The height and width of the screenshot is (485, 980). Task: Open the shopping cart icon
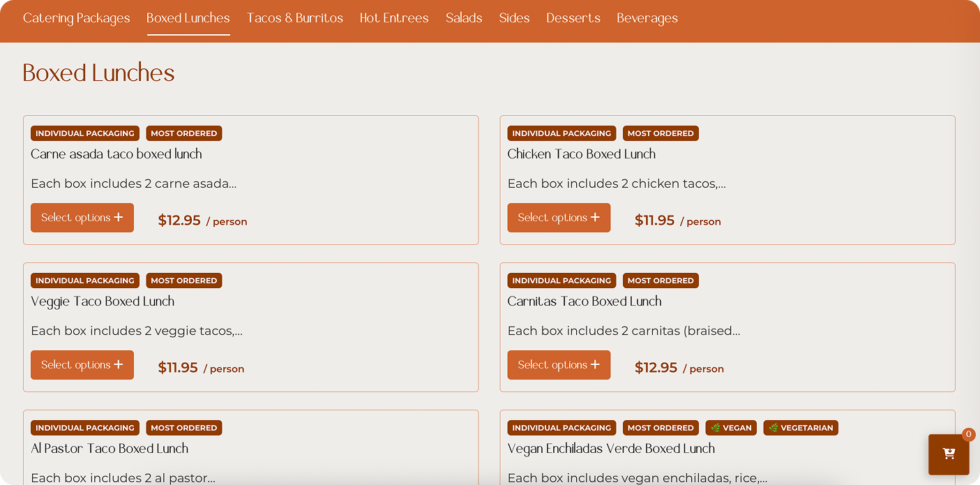[948, 454]
